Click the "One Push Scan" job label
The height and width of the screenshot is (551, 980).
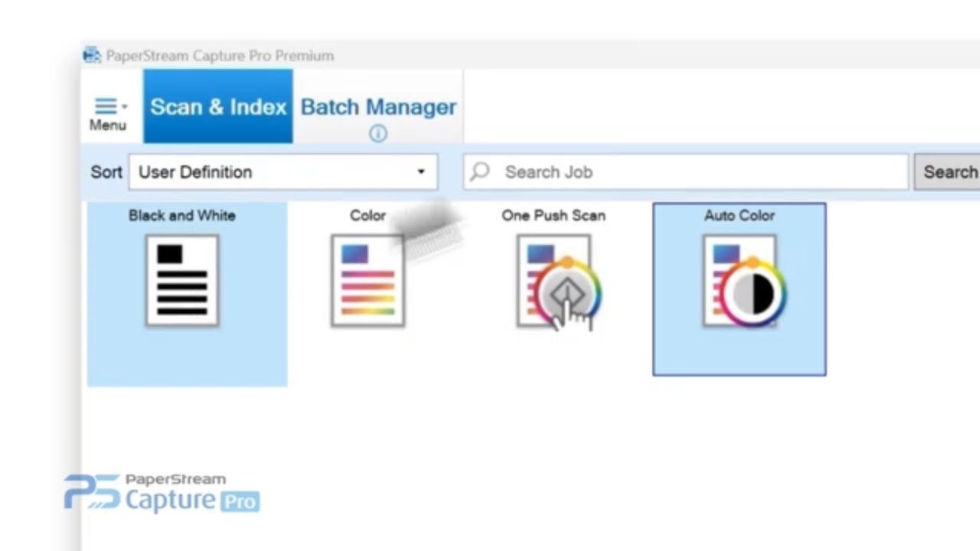(x=554, y=215)
